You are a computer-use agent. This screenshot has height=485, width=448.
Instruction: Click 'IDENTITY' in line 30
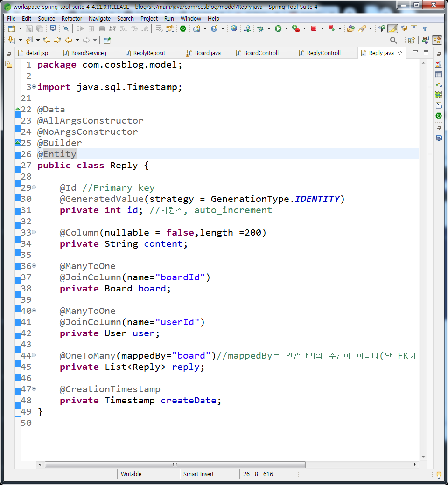point(317,199)
